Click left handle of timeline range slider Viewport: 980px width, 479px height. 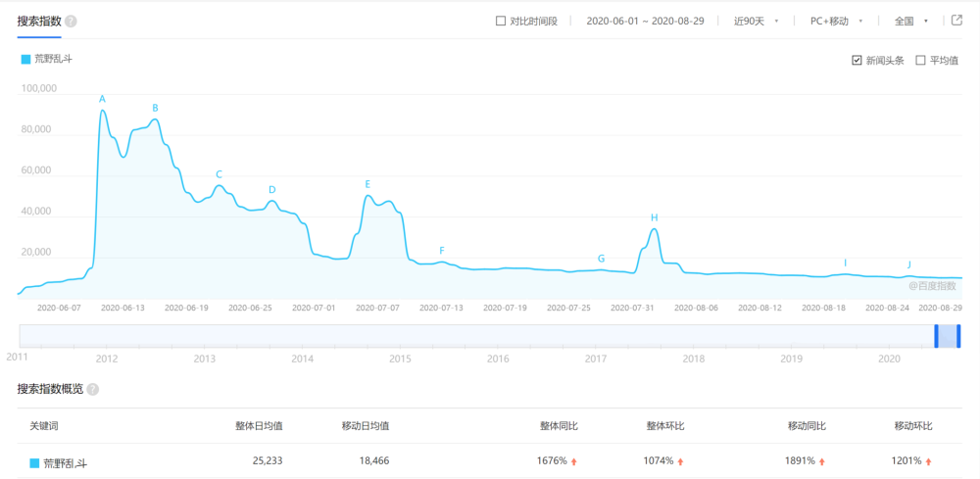point(936,336)
